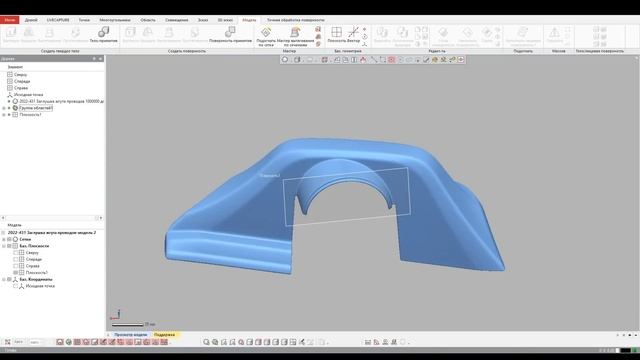This screenshot has height=360, width=640.
Task: Click the first hexagon icon in viewport toolbar
Action: (285, 60)
